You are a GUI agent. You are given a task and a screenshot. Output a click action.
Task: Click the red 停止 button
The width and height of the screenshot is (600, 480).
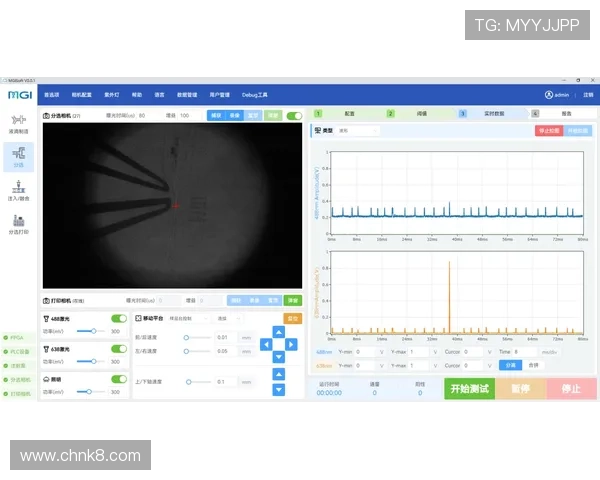tap(571, 388)
